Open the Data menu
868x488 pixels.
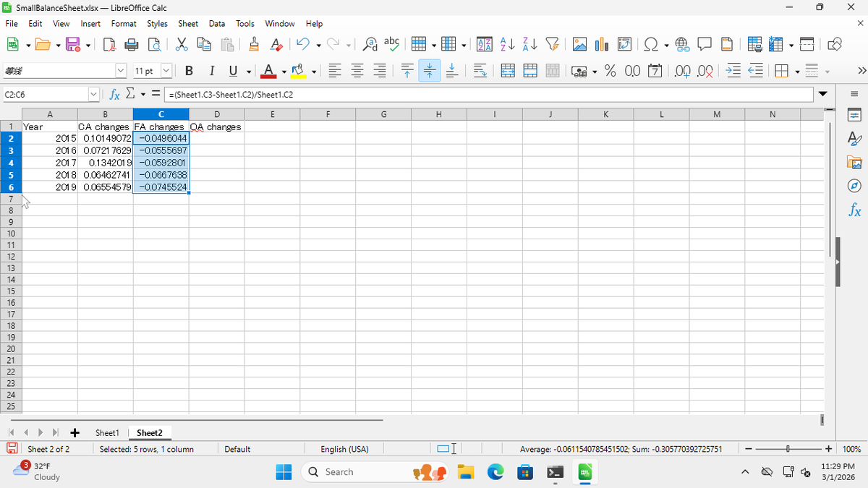(217, 24)
